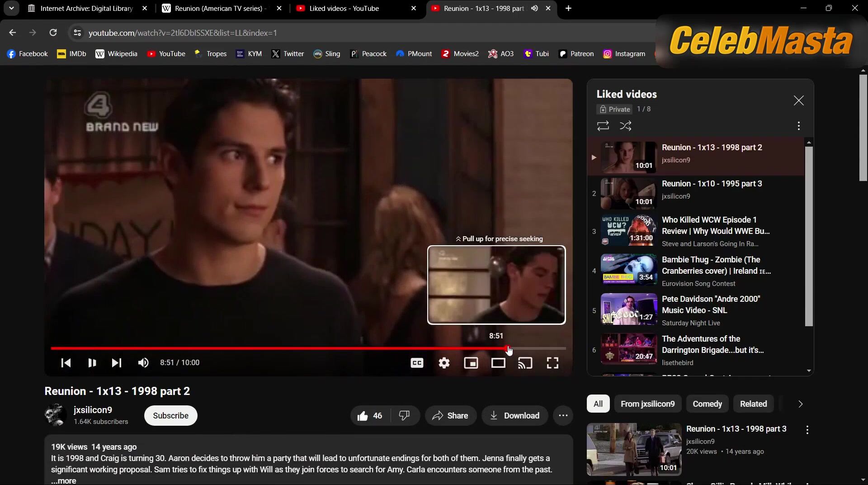Toggle closed captions on the video
The height and width of the screenshot is (485, 868).
pos(417,363)
